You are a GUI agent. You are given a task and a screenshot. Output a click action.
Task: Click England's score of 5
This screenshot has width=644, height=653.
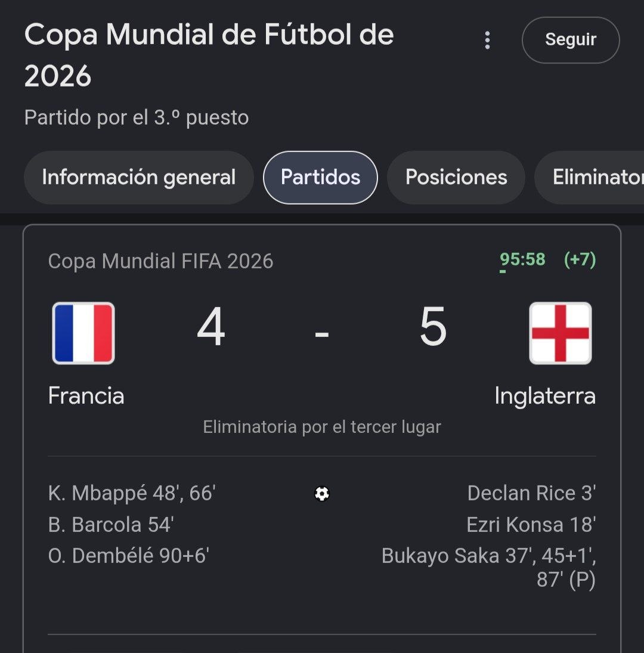click(x=433, y=327)
